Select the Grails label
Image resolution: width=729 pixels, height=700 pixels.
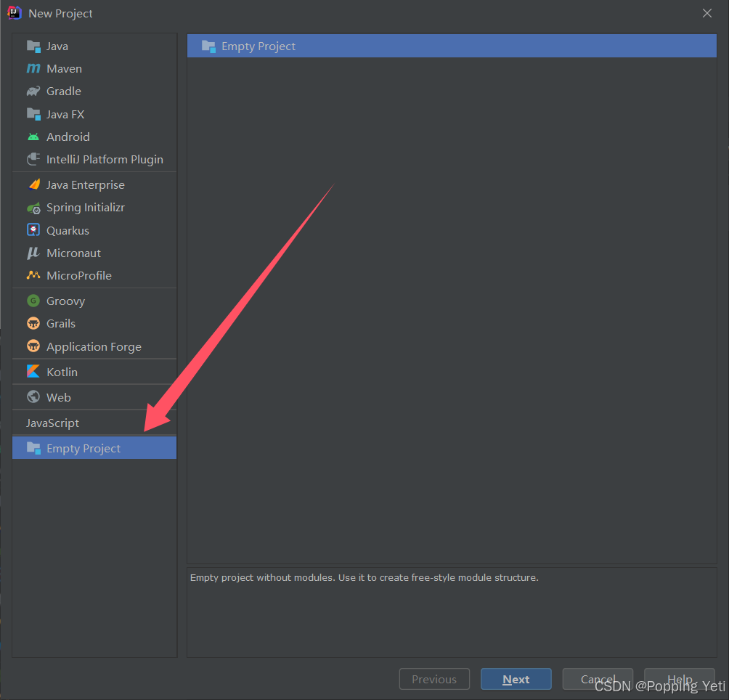(x=61, y=324)
